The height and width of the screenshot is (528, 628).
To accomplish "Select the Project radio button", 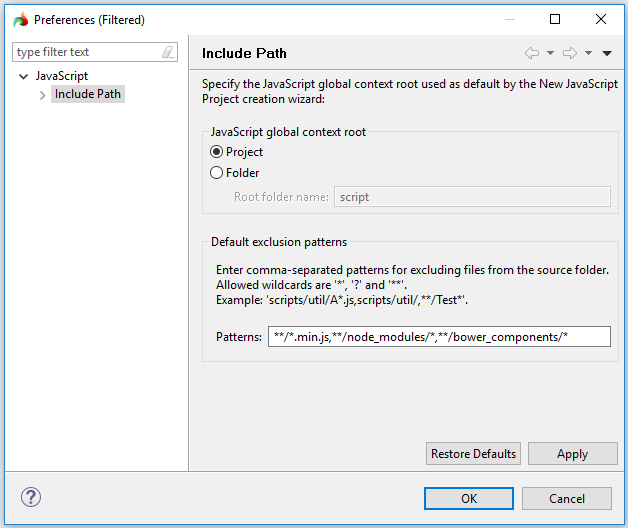I will click(x=217, y=152).
